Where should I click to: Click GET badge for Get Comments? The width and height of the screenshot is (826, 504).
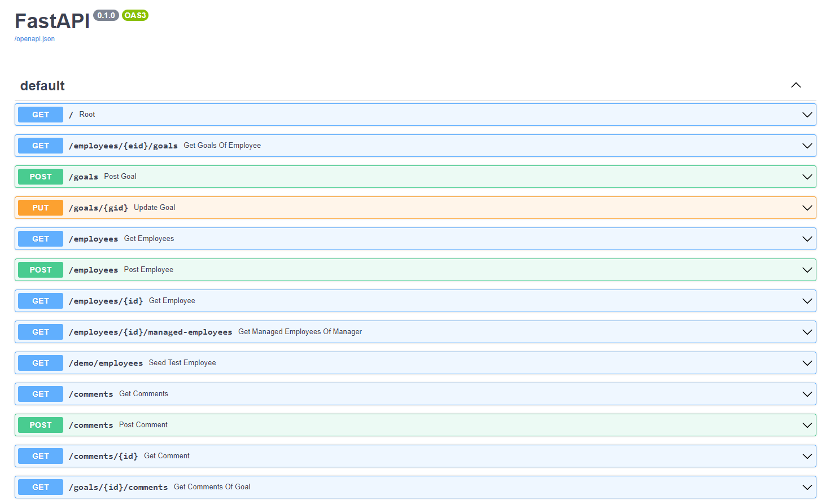tap(41, 394)
